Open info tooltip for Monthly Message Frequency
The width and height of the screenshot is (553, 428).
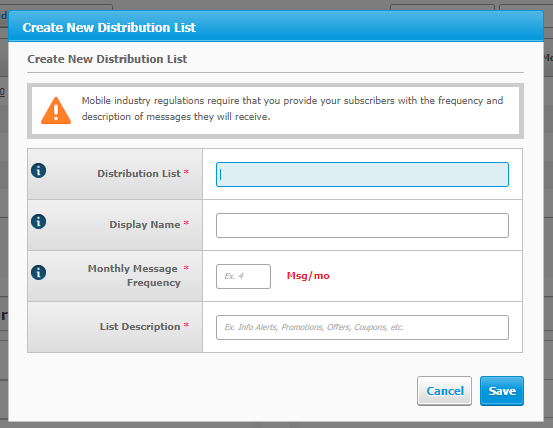(38, 273)
